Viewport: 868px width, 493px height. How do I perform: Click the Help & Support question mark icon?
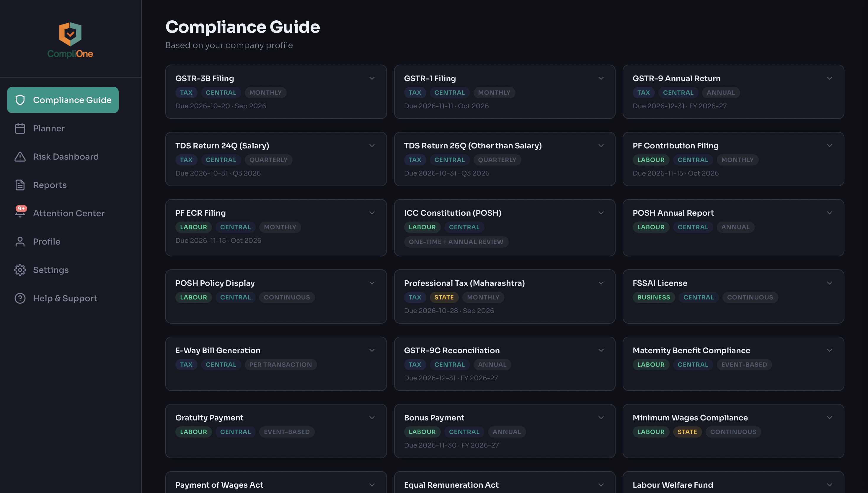click(x=20, y=298)
